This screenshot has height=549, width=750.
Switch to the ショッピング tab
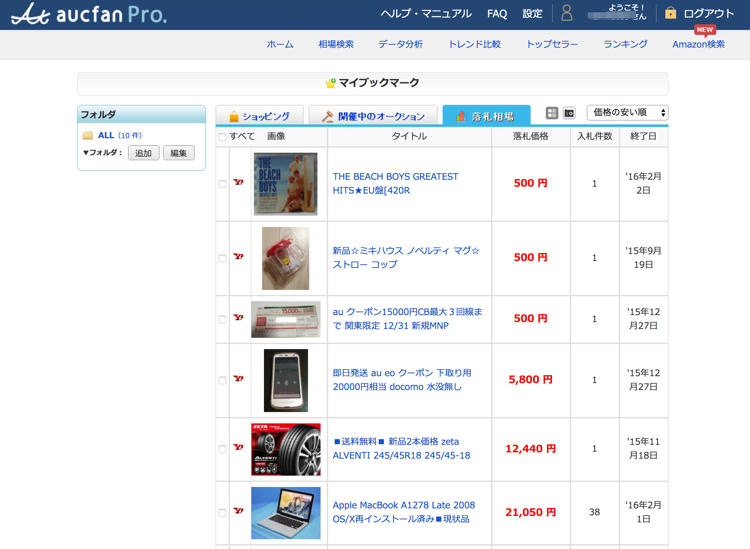point(259,116)
